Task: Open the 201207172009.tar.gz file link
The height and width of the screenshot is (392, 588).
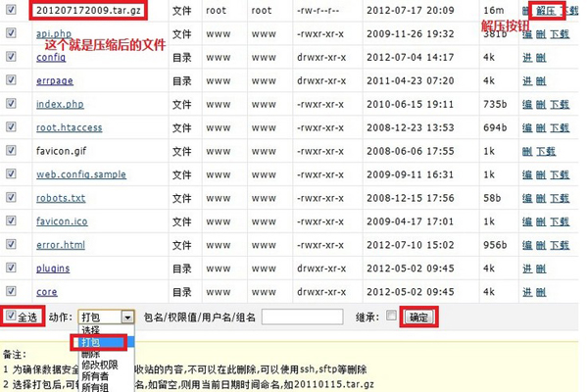Action: click(83, 10)
